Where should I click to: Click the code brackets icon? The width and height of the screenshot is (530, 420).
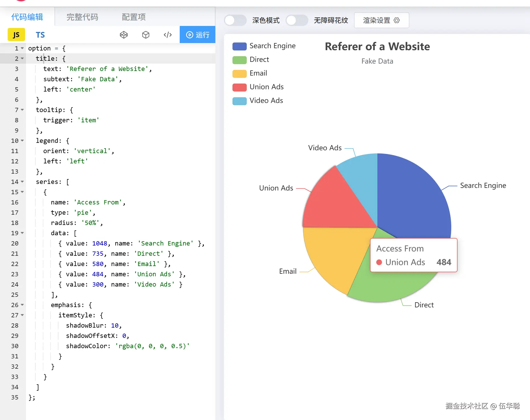[168, 35]
